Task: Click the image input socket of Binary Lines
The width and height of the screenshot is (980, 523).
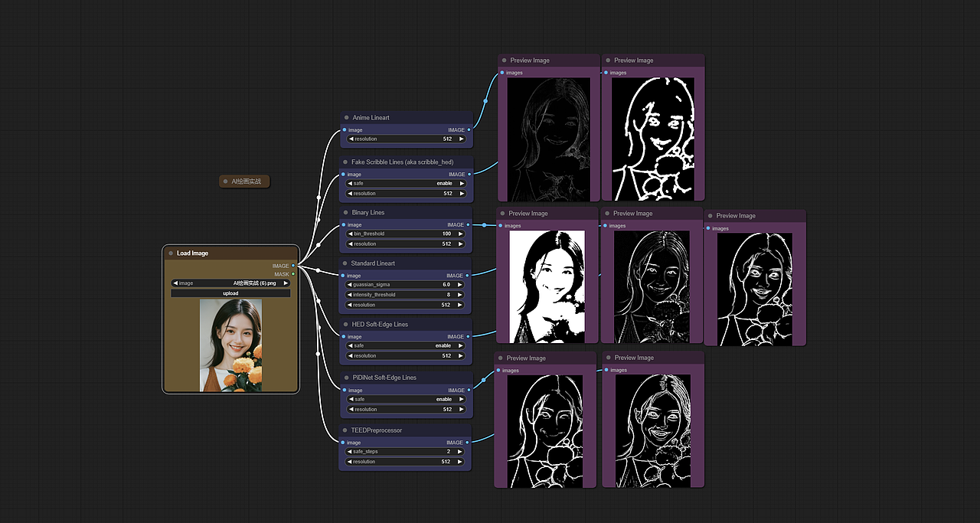Action: [344, 225]
